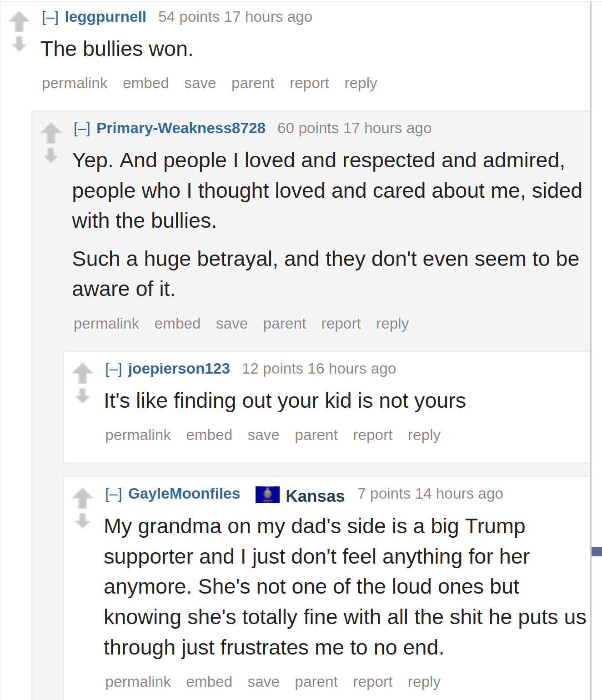This screenshot has width=602, height=700.
Task: Upvote Primary-Weakness8728's comment
Action: click(x=51, y=133)
